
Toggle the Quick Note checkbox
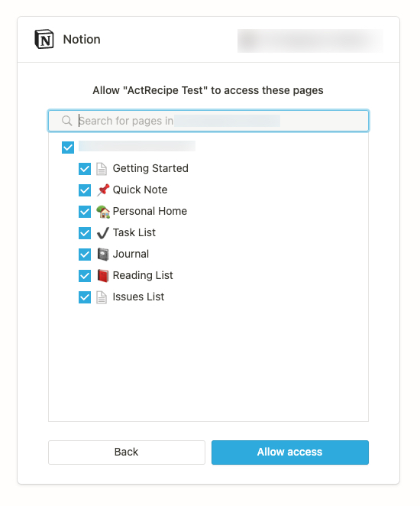[x=85, y=190]
